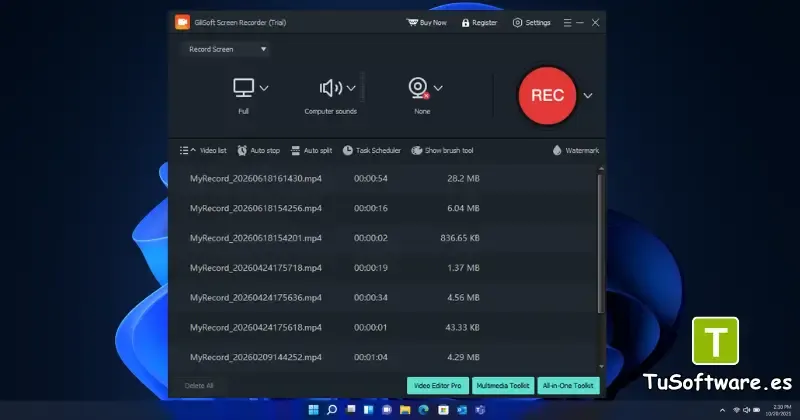Viewport: 800px width, 420px height.
Task: Open the Watermark droplet option
Action: 576,151
